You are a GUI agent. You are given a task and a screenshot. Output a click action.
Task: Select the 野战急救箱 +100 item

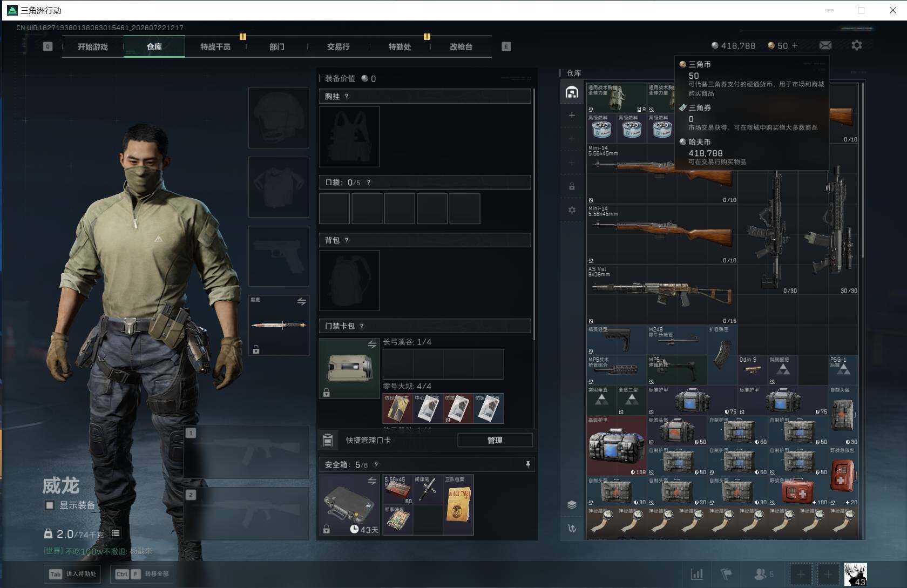(798, 491)
